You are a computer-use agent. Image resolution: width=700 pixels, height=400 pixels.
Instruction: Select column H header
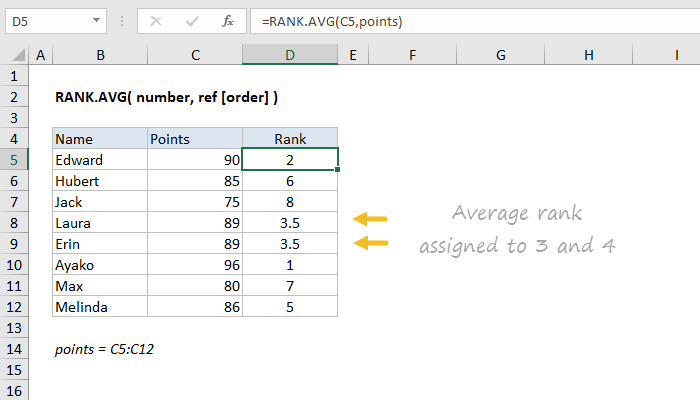click(x=588, y=56)
